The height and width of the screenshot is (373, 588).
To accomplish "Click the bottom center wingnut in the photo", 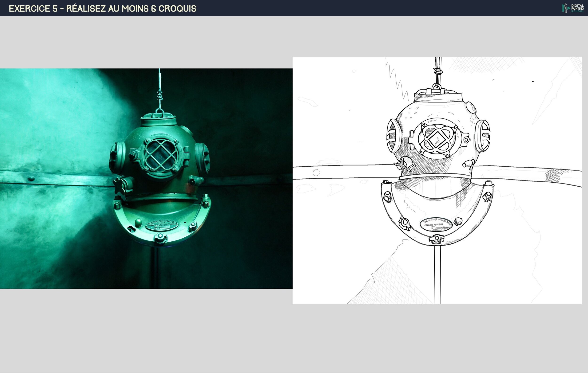I will coord(160,238).
